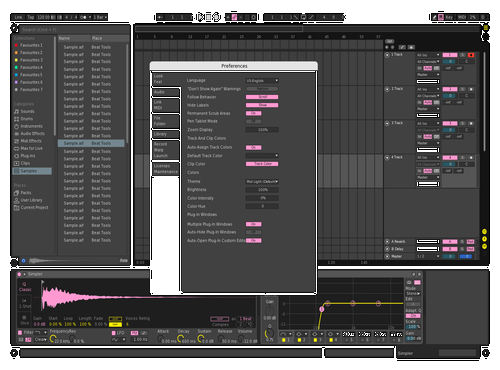Image resolution: width=500 pixels, height=370 pixels.
Task: Toggle Auto-Open Plug-In Custom Editor
Action: coord(254,240)
